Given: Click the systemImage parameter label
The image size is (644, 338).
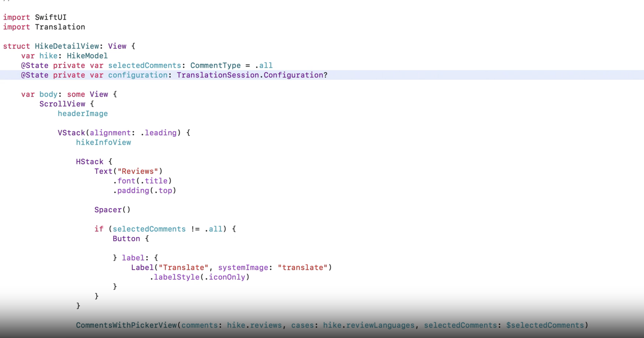Looking at the screenshot, I should (x=243, y=267).
